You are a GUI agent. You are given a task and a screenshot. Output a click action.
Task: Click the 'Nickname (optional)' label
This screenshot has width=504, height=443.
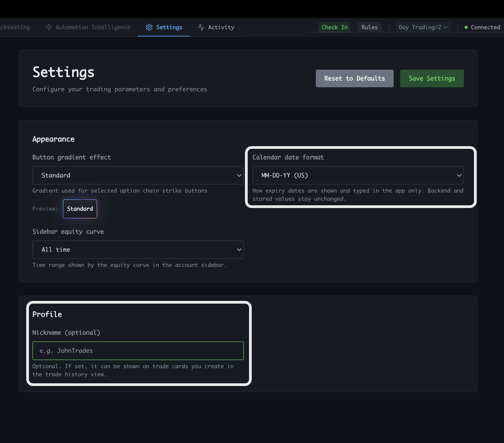(x=66, y=333)
